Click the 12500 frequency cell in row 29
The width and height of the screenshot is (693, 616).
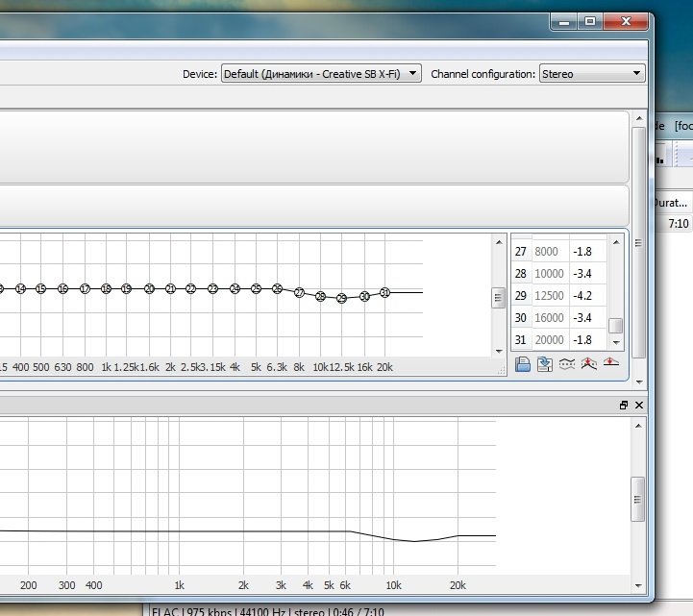coord(550,296)
